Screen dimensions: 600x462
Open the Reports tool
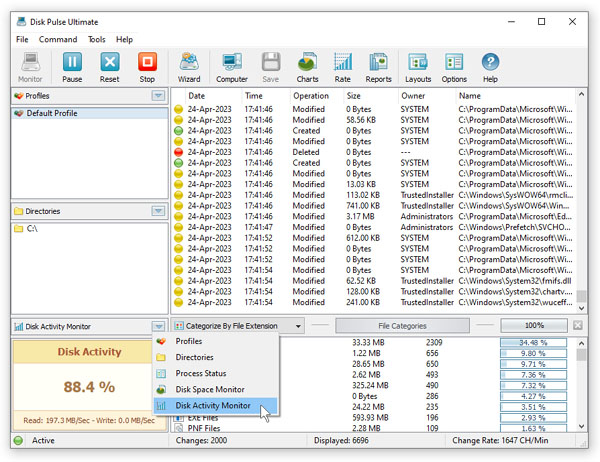[x=378, y=67]
